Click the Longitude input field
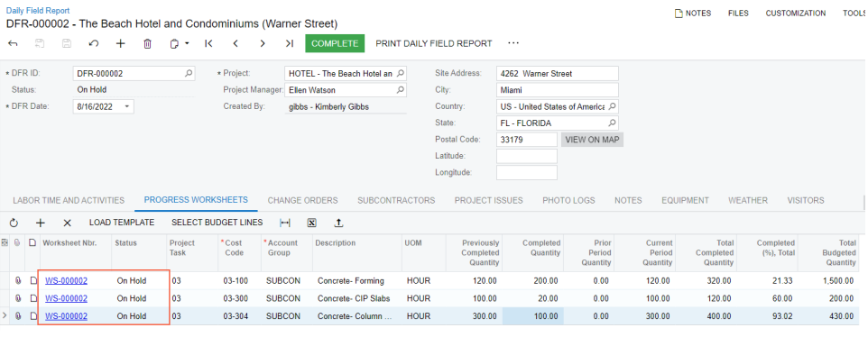The image size is (868, 337). coord(526,173)
